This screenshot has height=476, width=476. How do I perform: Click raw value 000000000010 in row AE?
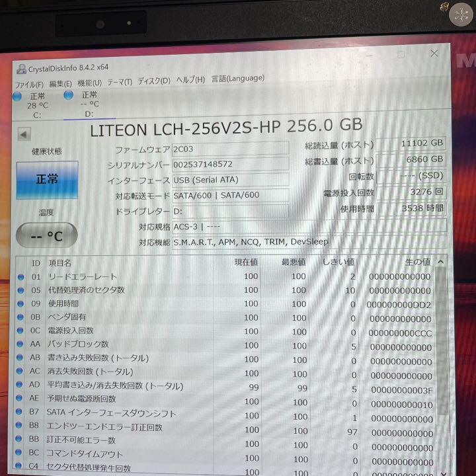tap(402, 405)
